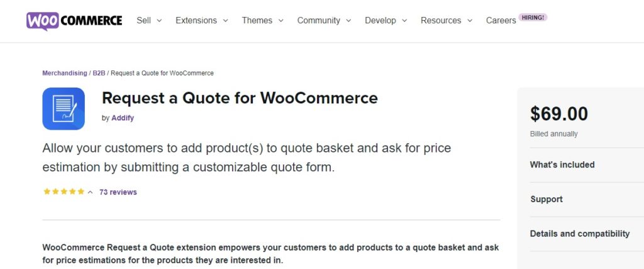Screen dimensions: 644x269
Task: Click the Request a Quote plugin icon
Action: click(64, 108)
